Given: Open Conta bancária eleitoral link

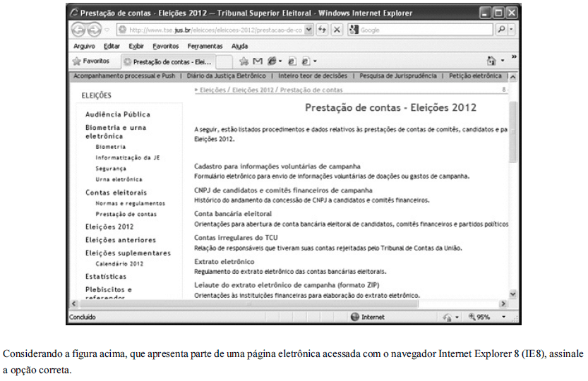Looking at the screenshot, I should pos(233,214).
